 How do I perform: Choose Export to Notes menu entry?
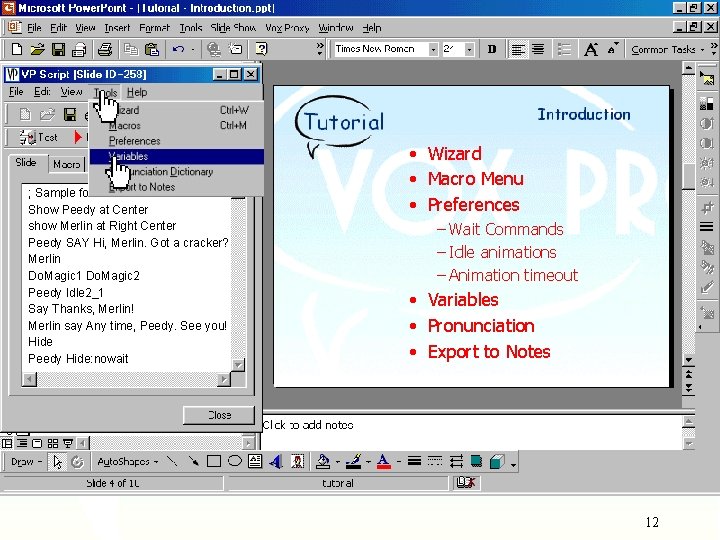(177, 187)
